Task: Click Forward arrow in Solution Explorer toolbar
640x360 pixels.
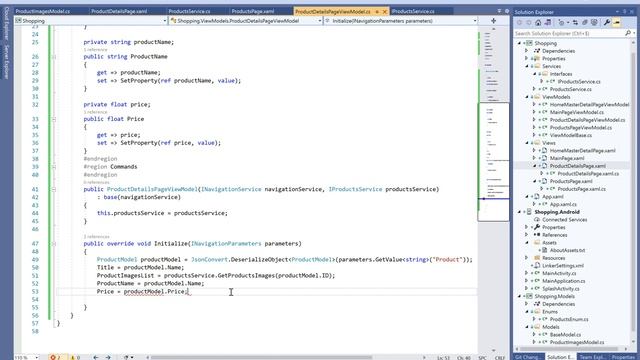Action: tap(529, 22)
